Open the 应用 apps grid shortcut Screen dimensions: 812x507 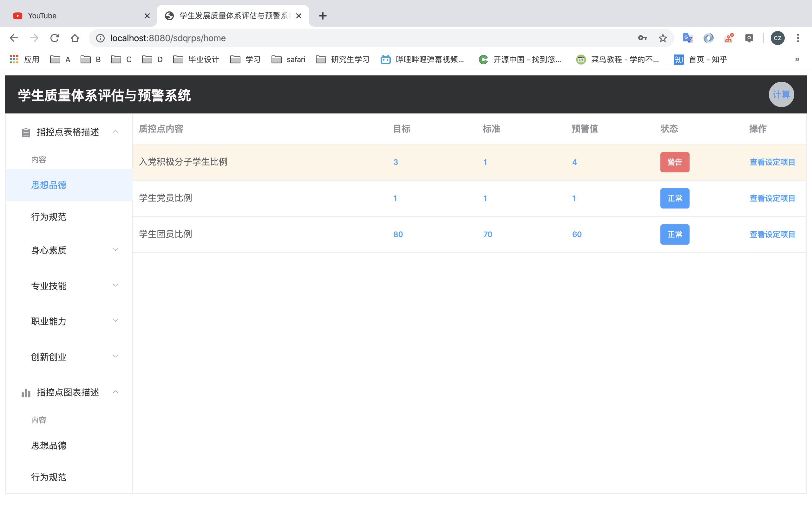point(24,59)
